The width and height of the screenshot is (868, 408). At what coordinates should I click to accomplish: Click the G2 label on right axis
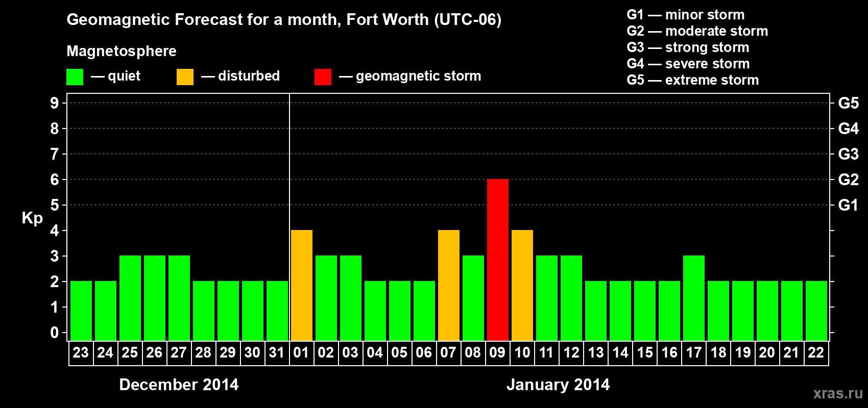pos(849,180)
